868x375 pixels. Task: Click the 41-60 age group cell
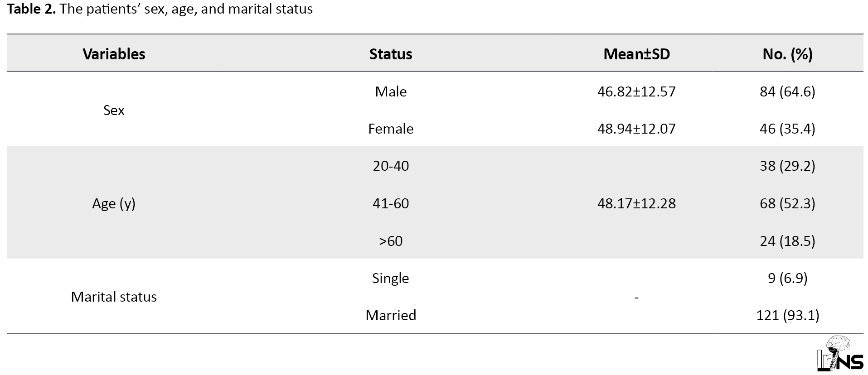click(x=391, y=203)
